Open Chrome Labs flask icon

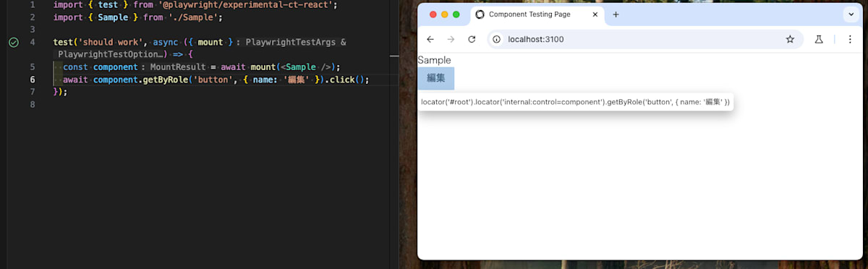[x=819, y=39]
